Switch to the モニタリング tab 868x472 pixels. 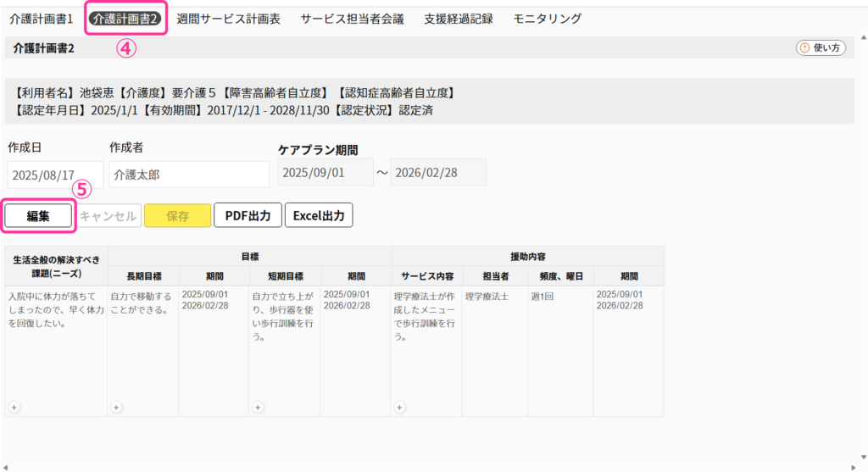[547, 19]
